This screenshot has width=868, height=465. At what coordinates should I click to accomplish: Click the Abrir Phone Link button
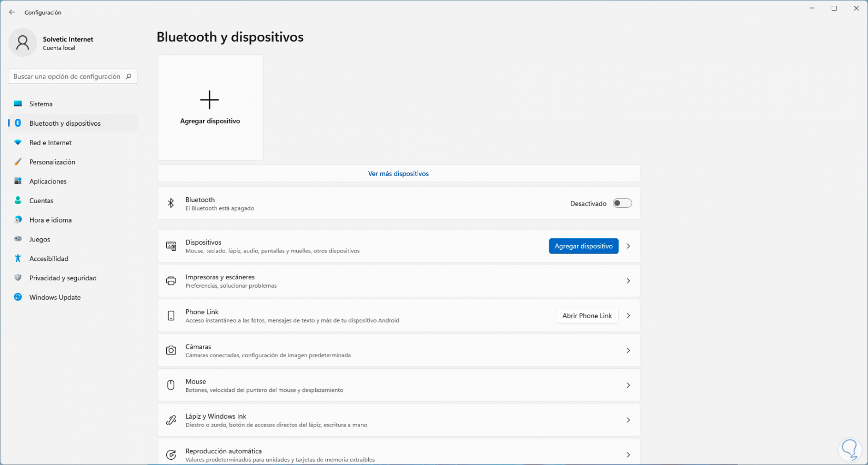[x=587, y=316]
